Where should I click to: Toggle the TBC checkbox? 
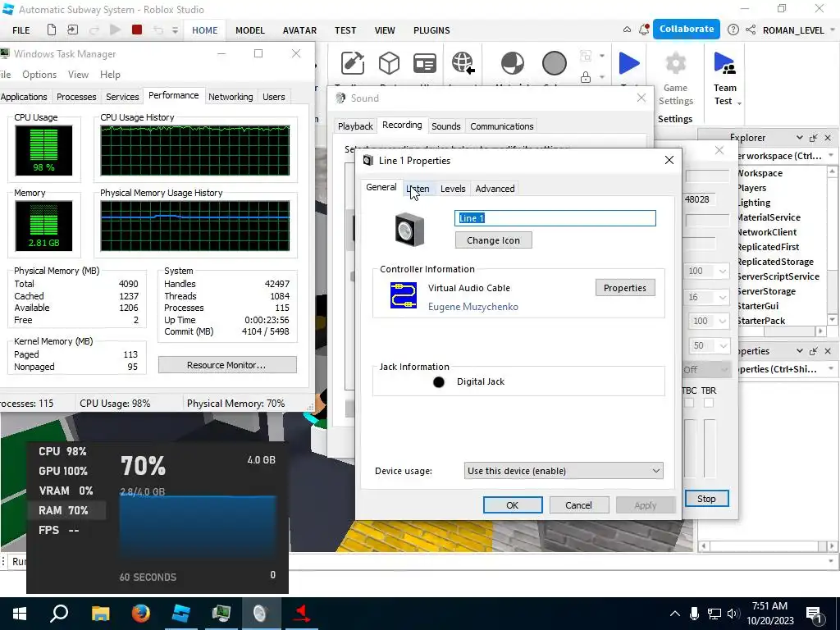(x=689, y=403)
